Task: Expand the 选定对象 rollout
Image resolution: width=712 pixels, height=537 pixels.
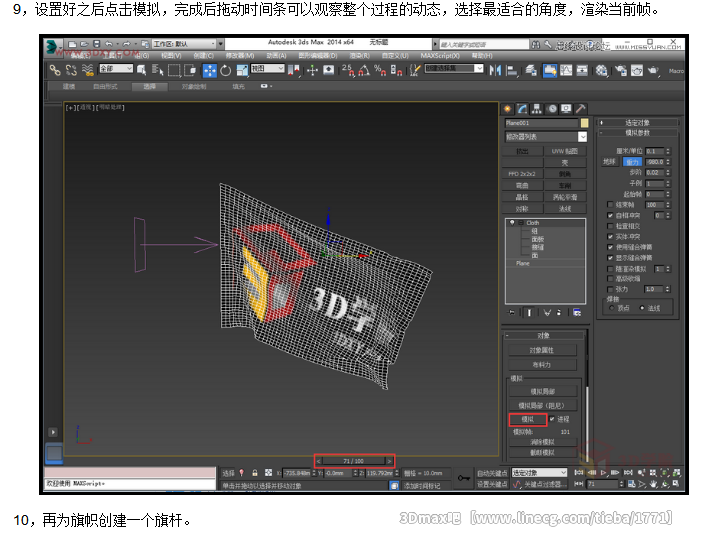Action: (638, 123)
